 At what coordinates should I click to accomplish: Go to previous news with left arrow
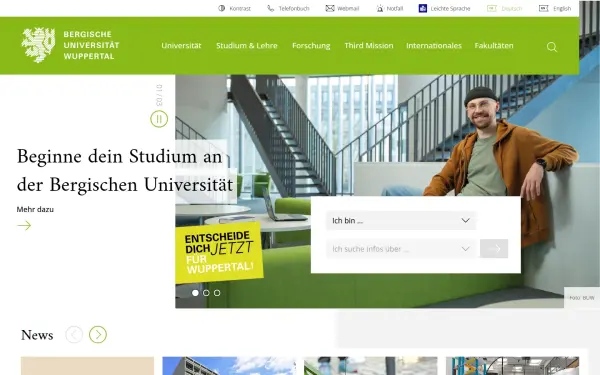point(74,334)
